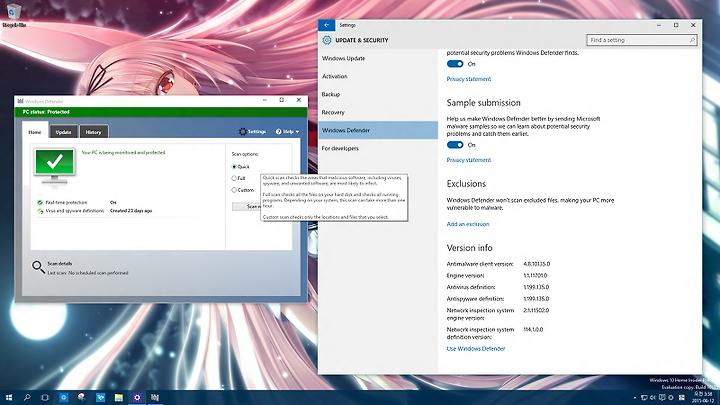The width and height of the screenshot is (720, 405).
Task: Open For developers settings category
Action: coord(378,148)
